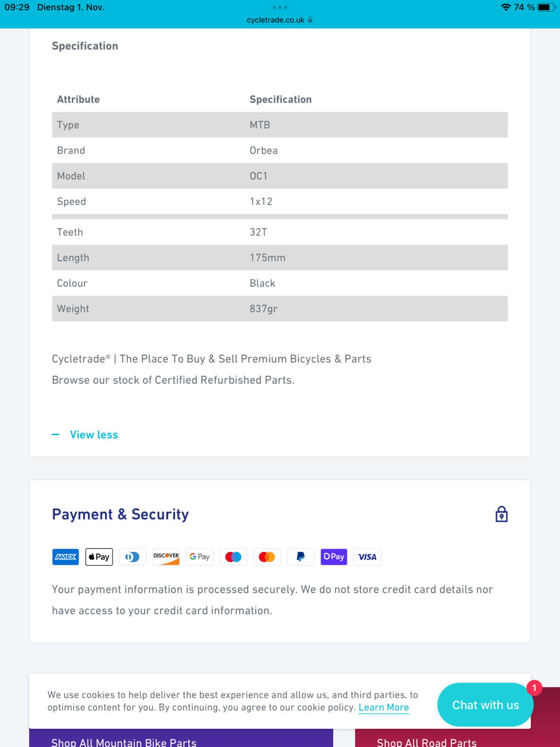The height and width of the screenshot is (747, 560).
Task: Click the Shop Pay icon
Action: (334, 557)
